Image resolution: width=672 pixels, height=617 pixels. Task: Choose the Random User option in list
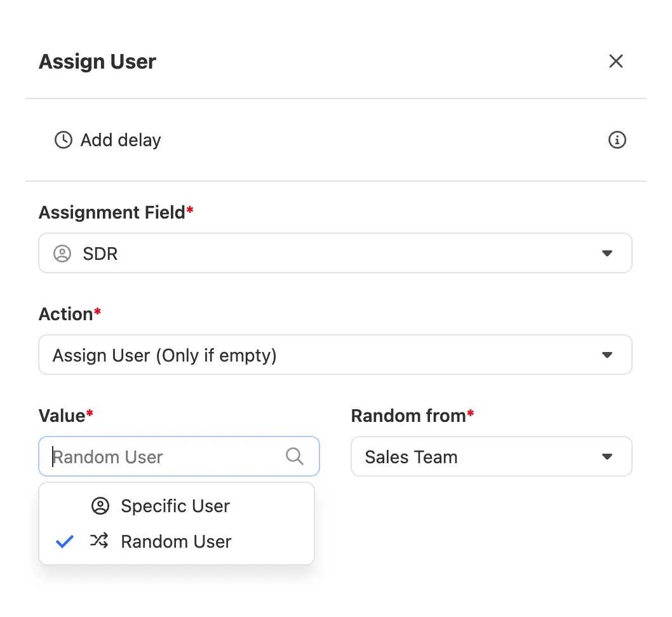click(177, 541)
